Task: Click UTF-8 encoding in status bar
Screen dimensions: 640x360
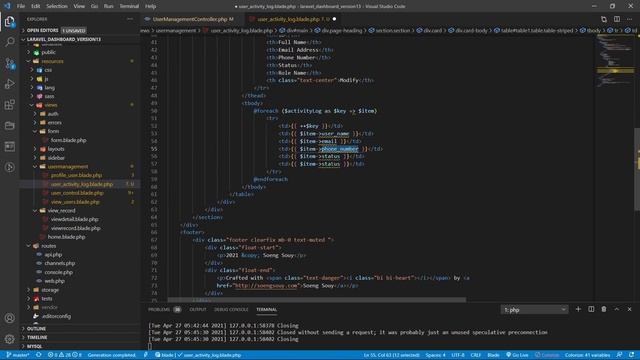Action: coord(458,355)
